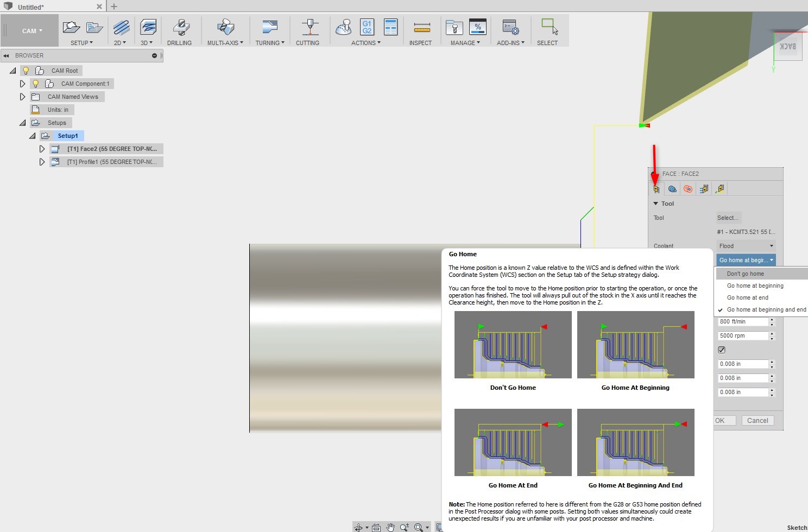
Task: Open the Geometry tab icon in Face dialog
Action: click(x=672, y=189)
